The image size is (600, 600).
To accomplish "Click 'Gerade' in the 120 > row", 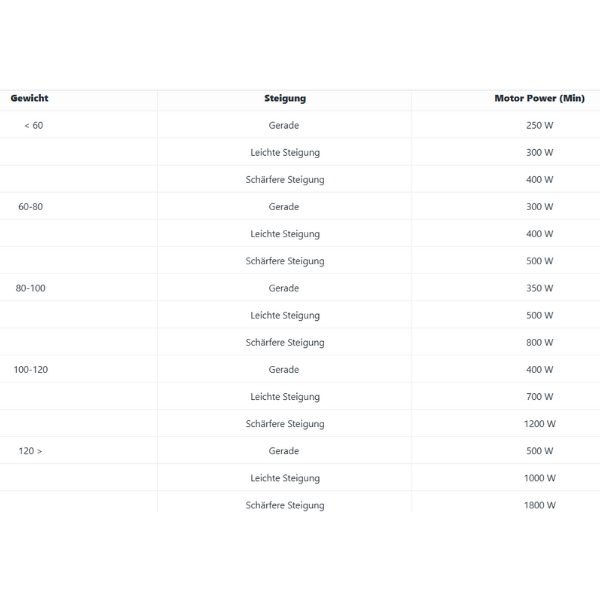I will click(x=284, y=451).
